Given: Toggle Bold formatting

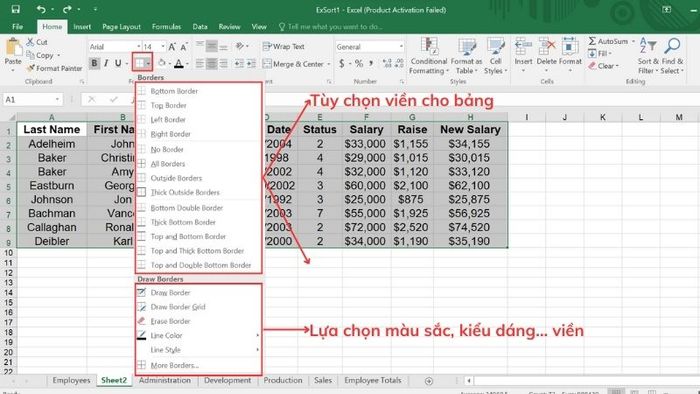Looking at the screenshot, I should pos(94,63).
